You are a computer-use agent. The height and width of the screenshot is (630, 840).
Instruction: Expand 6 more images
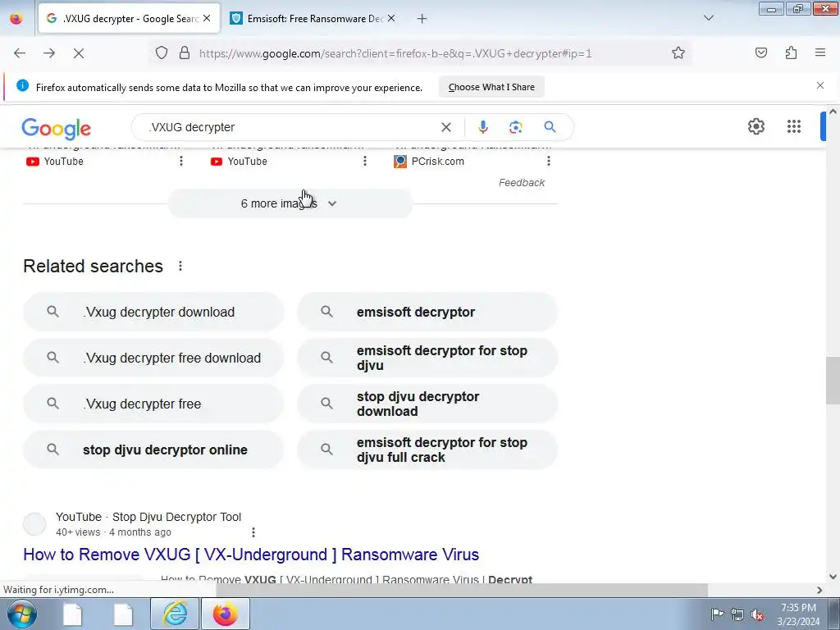click(290, 203)
